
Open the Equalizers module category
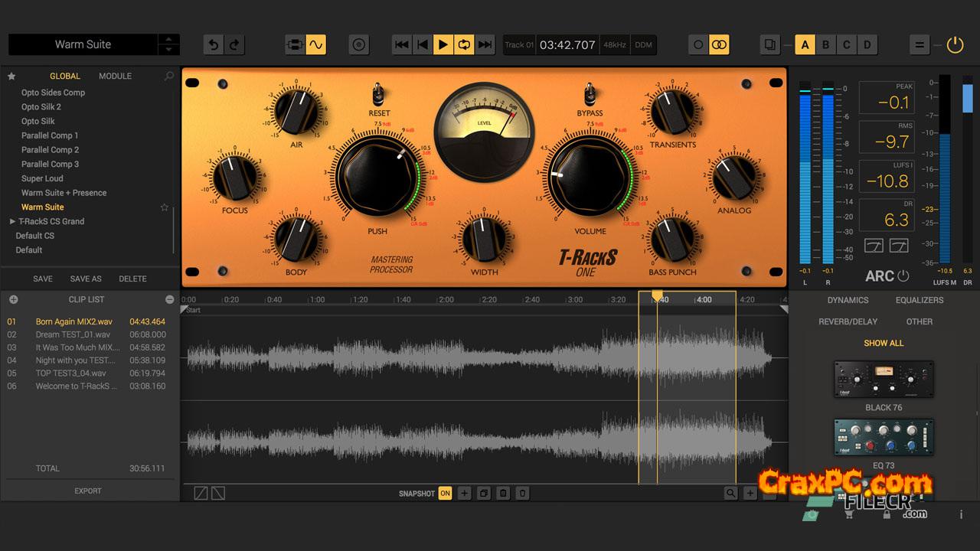[919, 301]
